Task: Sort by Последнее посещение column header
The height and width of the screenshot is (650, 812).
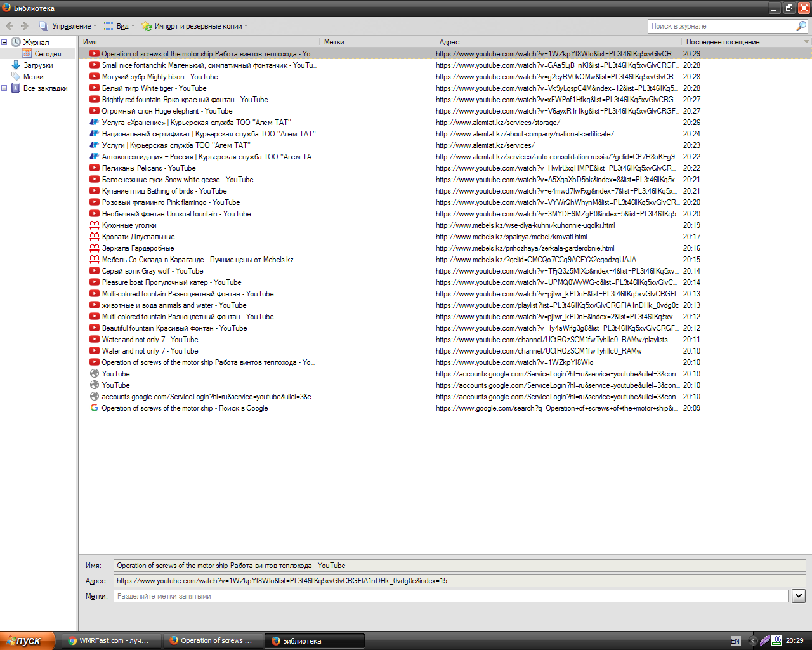Action: coord(742,42)
